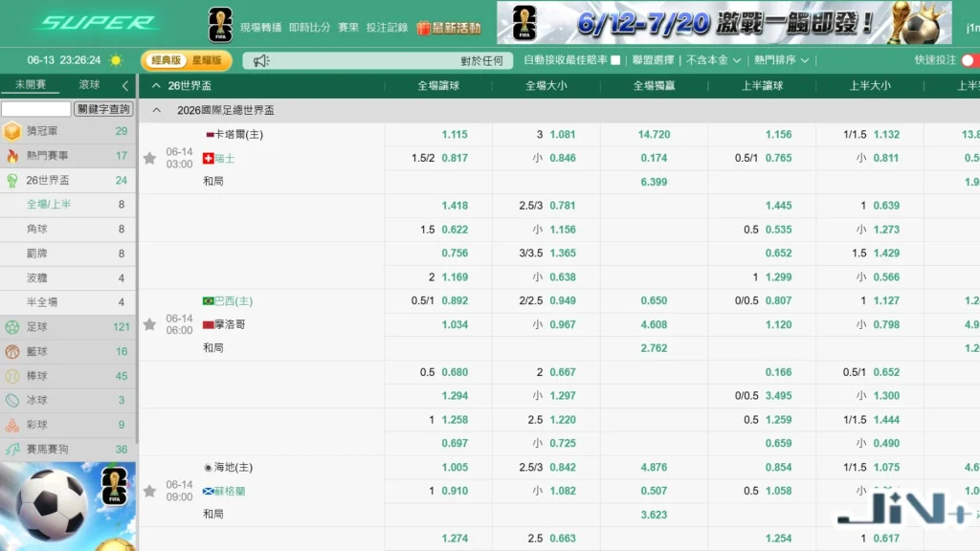Click the keyword search input field

[x=35, y=109]
